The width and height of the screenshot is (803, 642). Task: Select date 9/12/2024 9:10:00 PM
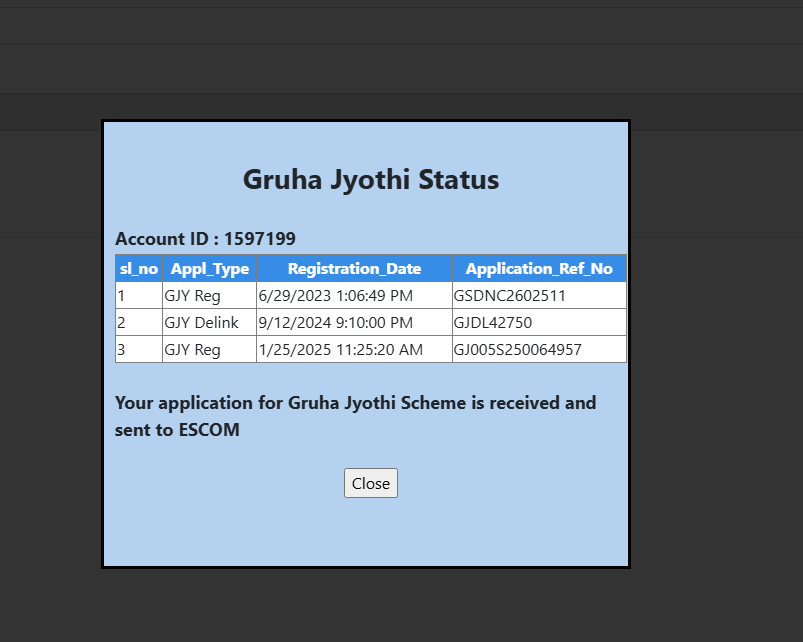pyautogui.click(x=335, y=323)
